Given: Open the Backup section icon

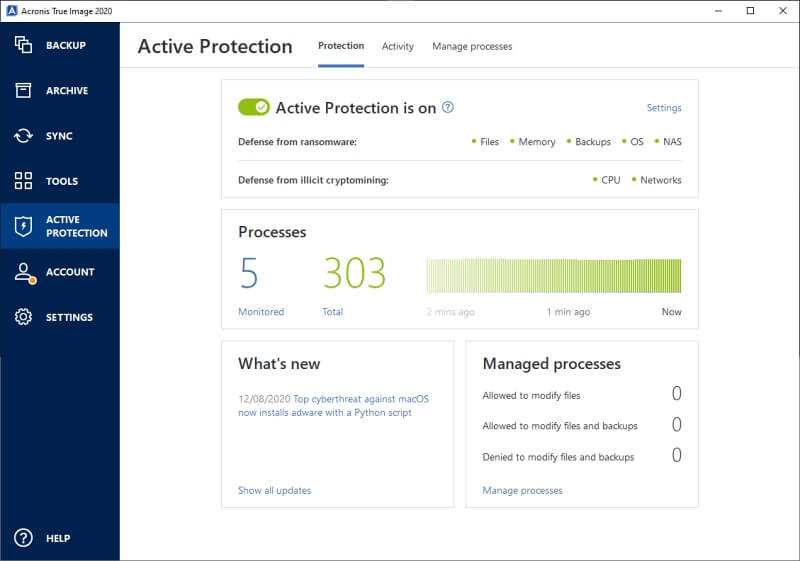Looking at the screenshot, I should pyautogui.click(x=23, y=45).
